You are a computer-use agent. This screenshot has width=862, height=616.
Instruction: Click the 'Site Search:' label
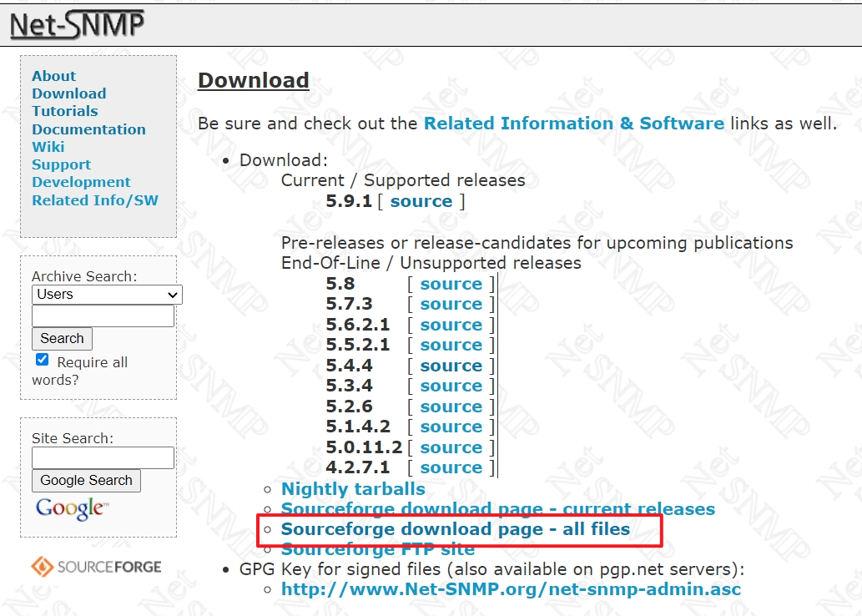point(73,438)
